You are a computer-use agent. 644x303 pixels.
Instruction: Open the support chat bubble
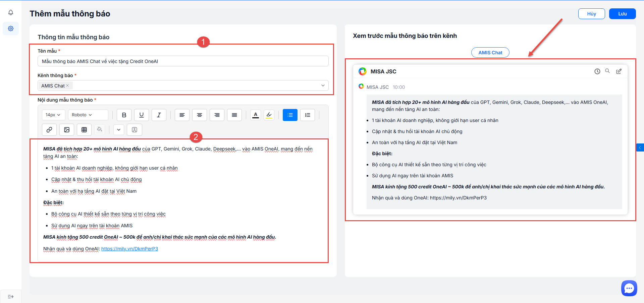click(x=629, y=288)
